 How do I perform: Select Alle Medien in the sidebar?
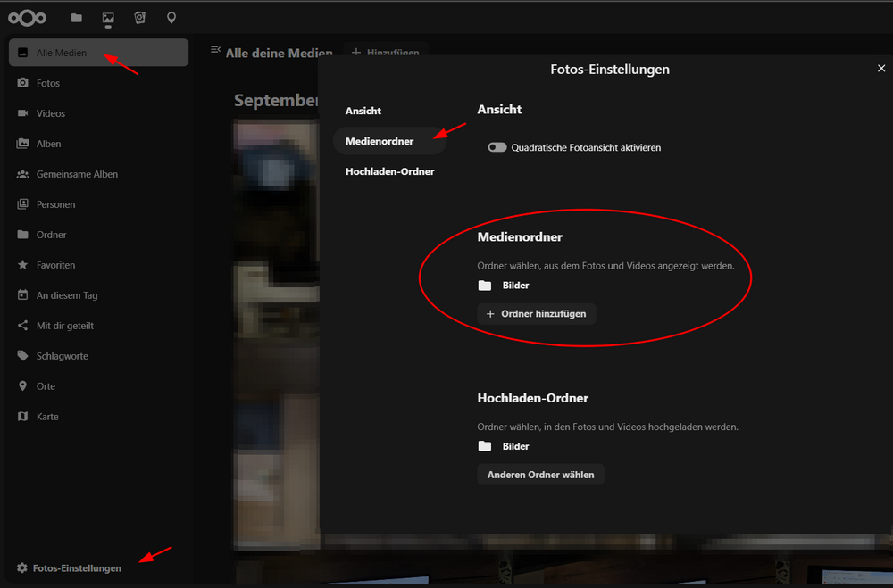[98, 53]
